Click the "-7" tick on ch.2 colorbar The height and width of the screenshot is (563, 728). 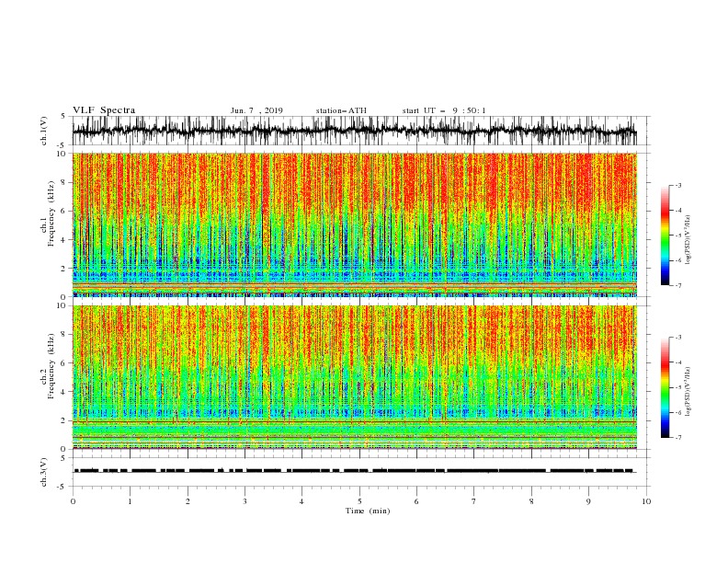coord(678,438)
